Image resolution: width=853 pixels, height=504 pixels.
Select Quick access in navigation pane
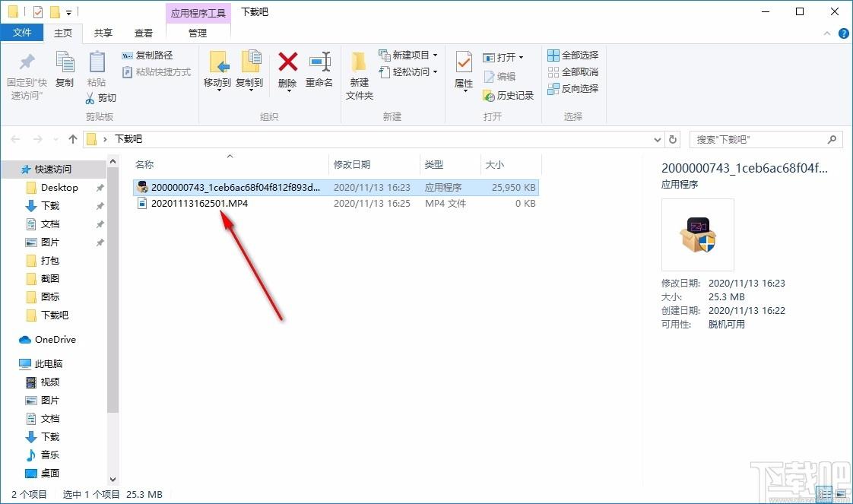53,169
